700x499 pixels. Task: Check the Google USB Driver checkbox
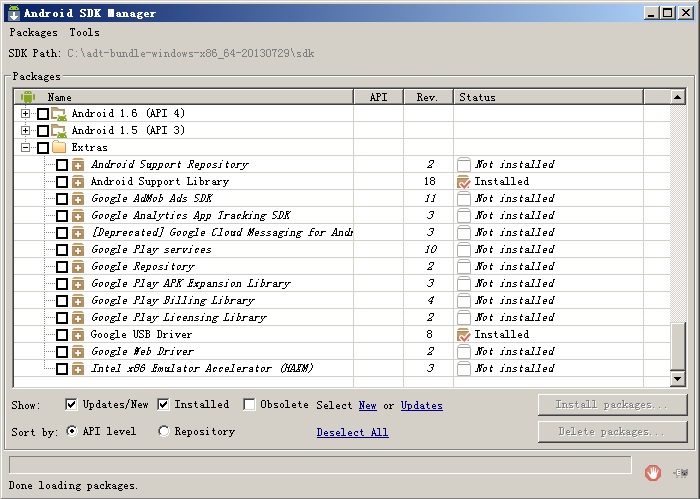(62, 335)
